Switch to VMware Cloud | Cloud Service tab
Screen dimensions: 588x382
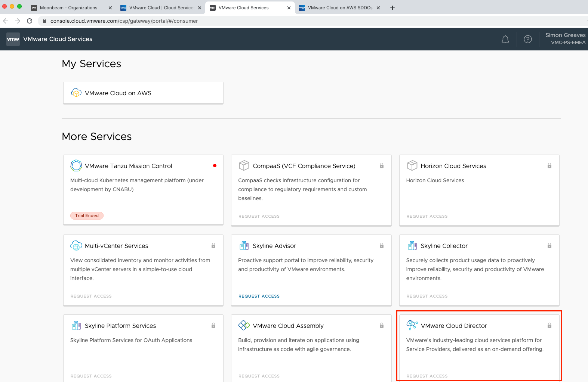tap(161, 8)
